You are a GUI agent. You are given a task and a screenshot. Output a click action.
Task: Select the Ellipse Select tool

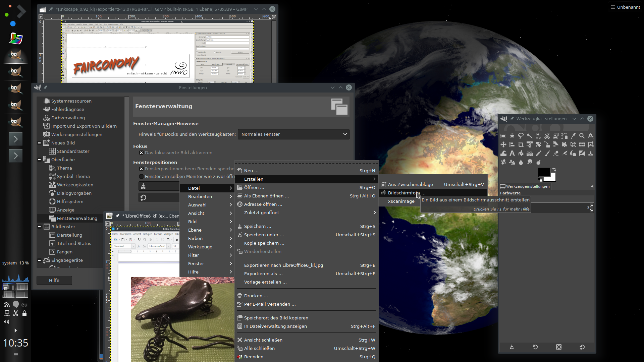click(512, 136)
